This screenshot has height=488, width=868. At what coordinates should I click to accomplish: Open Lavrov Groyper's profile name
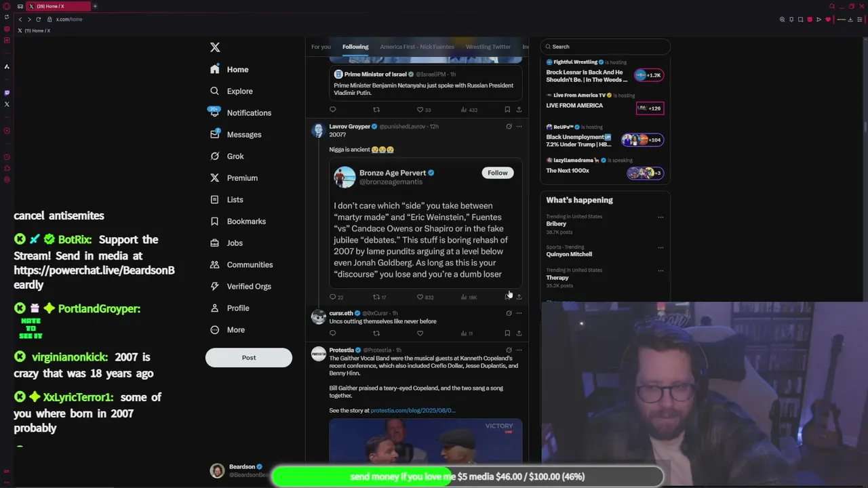click(349, 126)
